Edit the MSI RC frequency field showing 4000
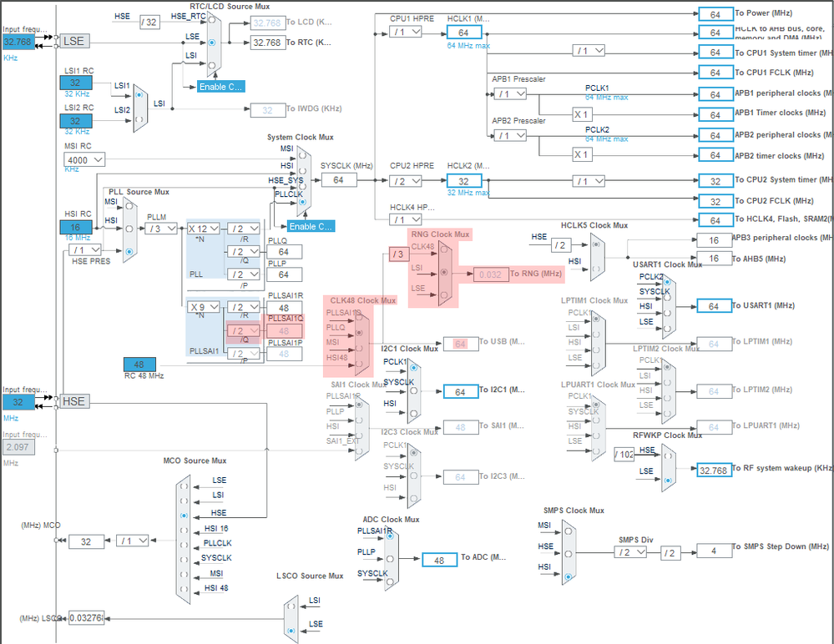The height and width of the screenshot is (644, 834). (x=83, y=159)
